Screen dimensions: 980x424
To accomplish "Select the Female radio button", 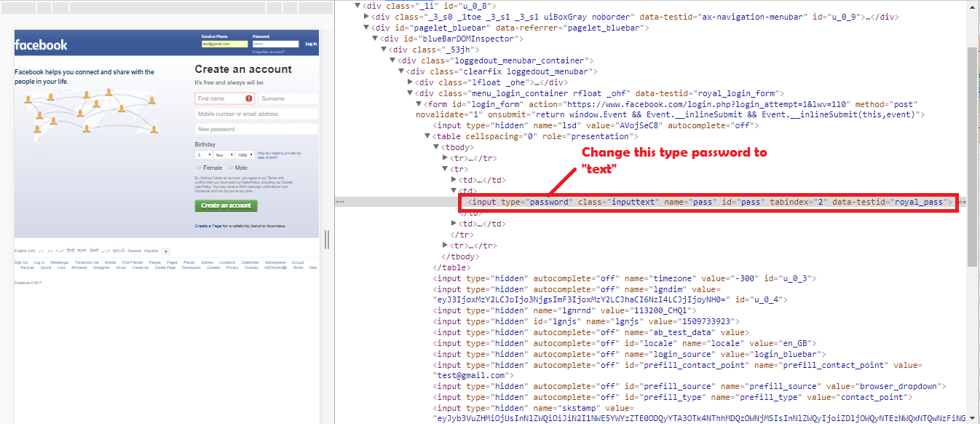I will 199,168.
